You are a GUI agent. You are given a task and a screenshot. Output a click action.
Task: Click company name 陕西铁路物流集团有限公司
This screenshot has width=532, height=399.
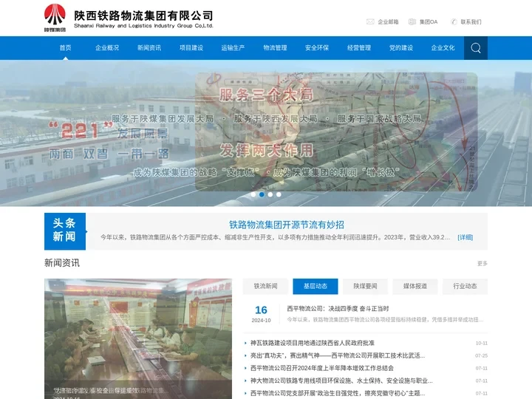pos(143,16)
